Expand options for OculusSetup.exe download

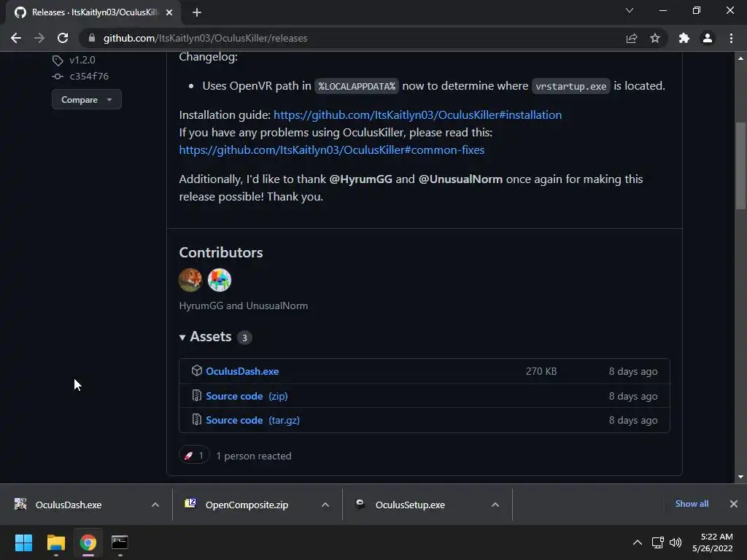tap(495, 505)
